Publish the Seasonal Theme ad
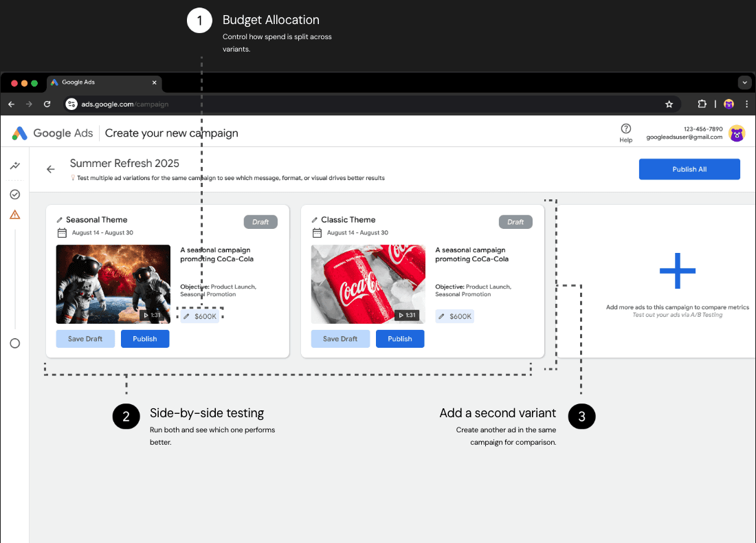756x543 pixels. coord(144,339)
